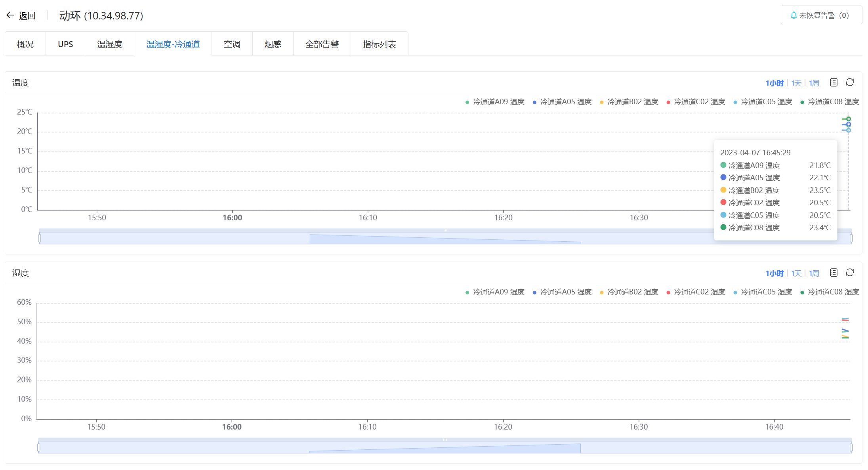Image resolution: width=868 pixels, height=470 pixels.
Task: Click tooltip value 23.4℃ for C08
Action: click(820, 227)
